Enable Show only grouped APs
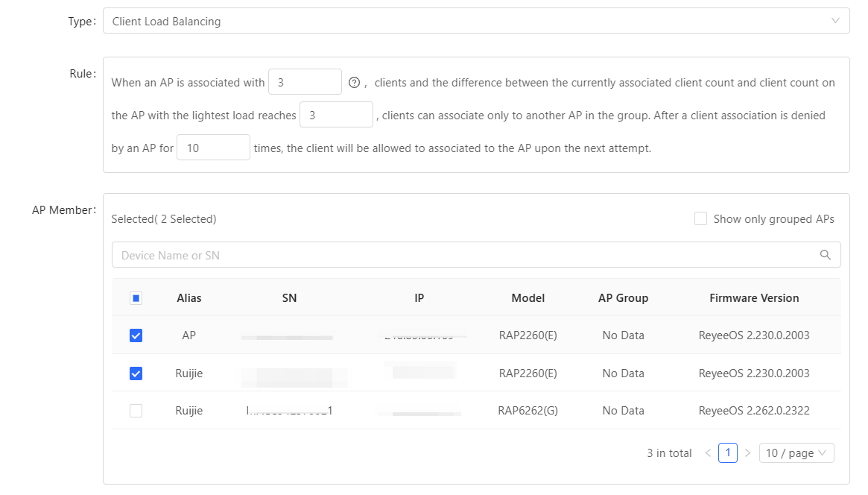Screen dimensions: 868x495 700,219
